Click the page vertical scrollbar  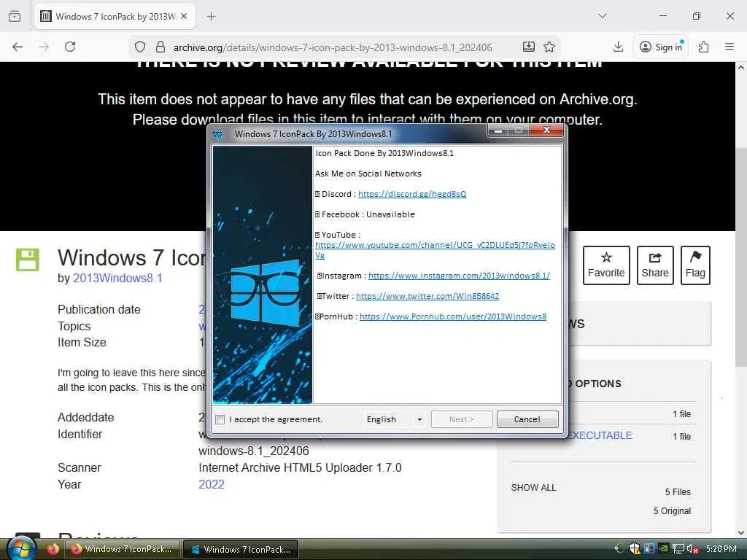[x=741, y=257]
